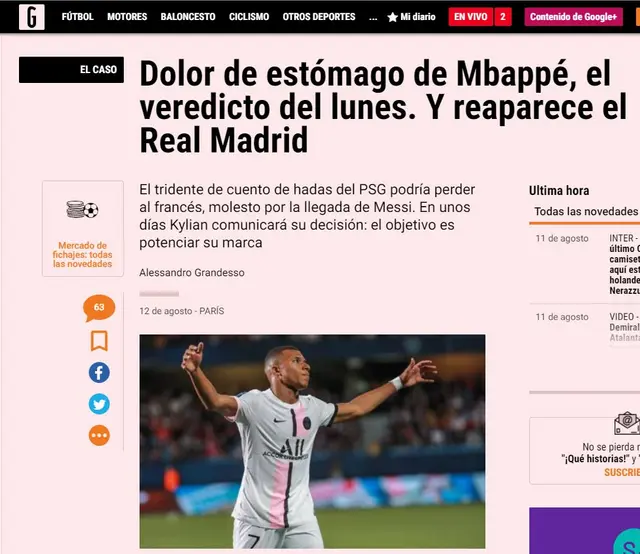Click the Mi diario star icon
This screenshot has height=554, width=640.
coord(392,17)
